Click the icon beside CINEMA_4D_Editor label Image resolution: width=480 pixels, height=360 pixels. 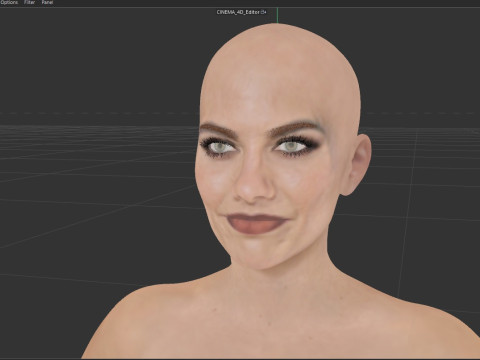pos(264,12)
